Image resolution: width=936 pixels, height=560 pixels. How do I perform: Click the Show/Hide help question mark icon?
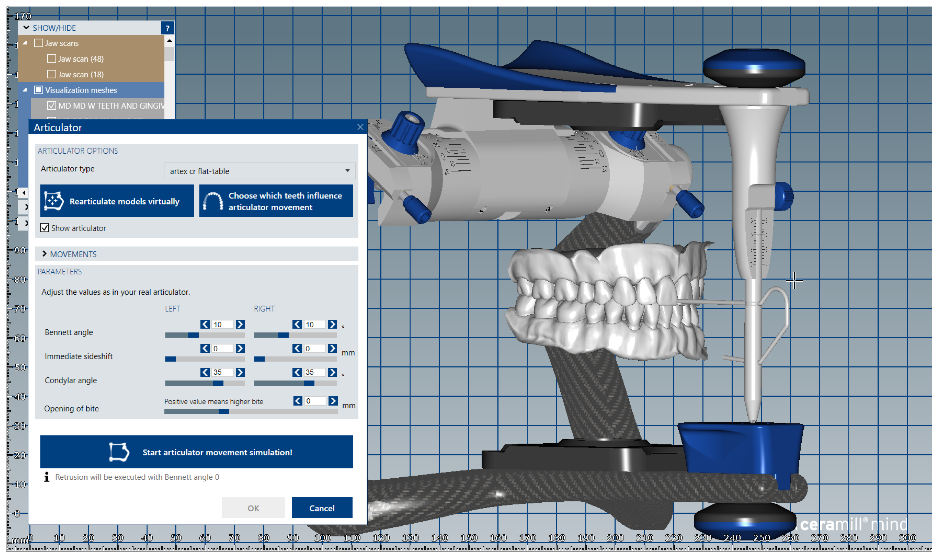[x=167, y=28]
